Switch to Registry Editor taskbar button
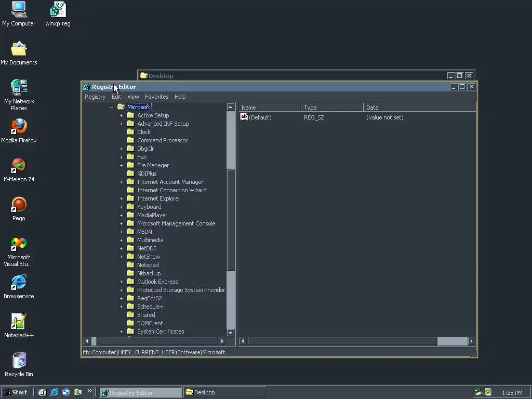532x399 pixels. coord(140,393)
